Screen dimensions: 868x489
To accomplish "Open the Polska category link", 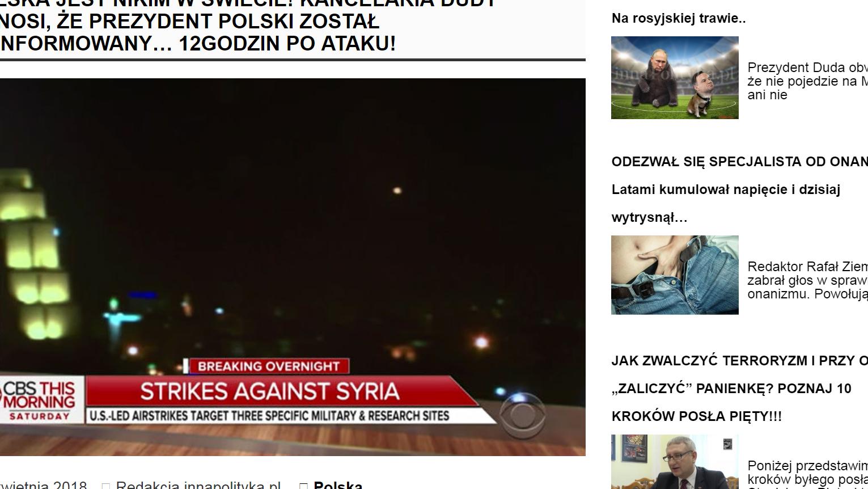I will coord(338,486).
